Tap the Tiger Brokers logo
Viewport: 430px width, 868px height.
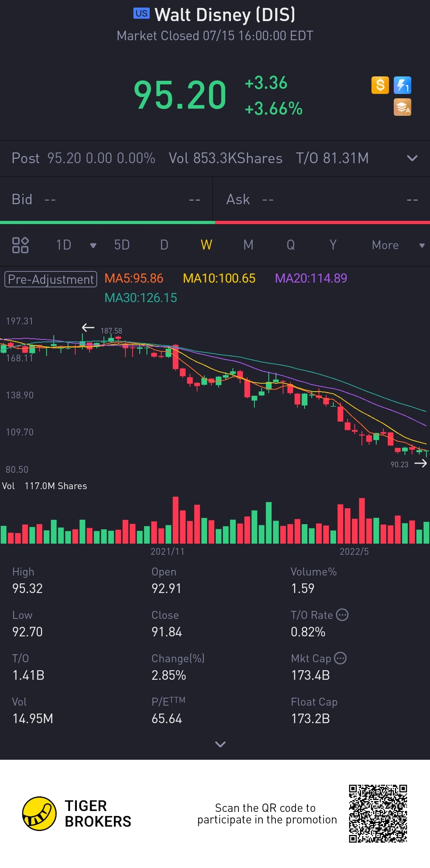click(39, 813)
